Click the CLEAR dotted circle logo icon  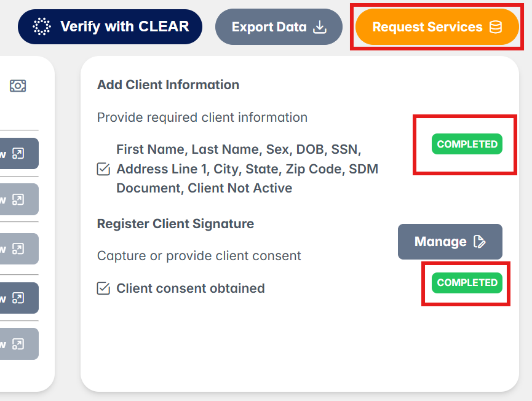point(42,26)
